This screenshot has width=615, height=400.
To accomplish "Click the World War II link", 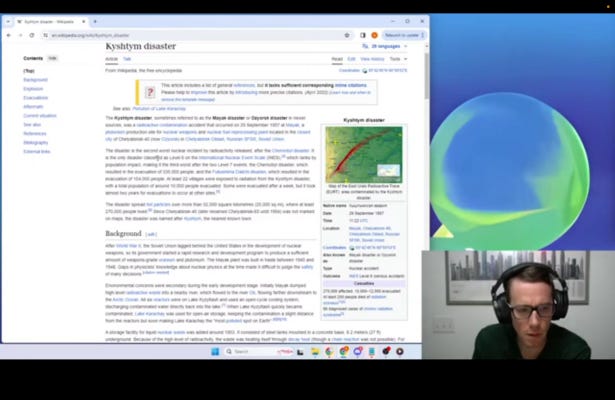I will click(128, 246).
